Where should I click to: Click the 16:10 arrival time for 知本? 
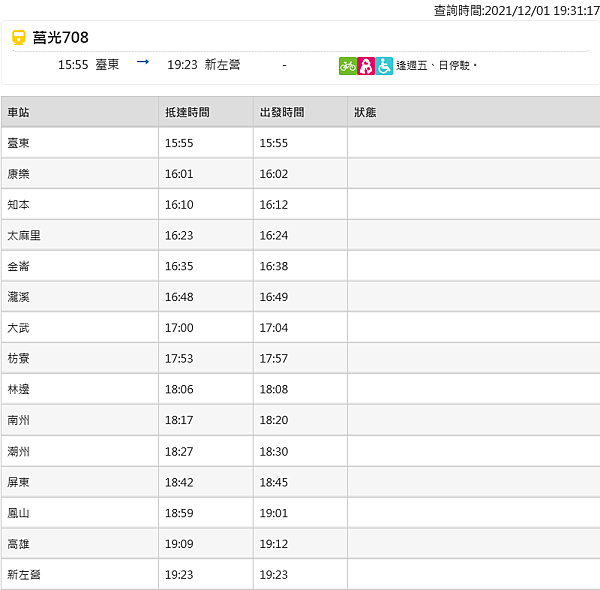(179, 205)
